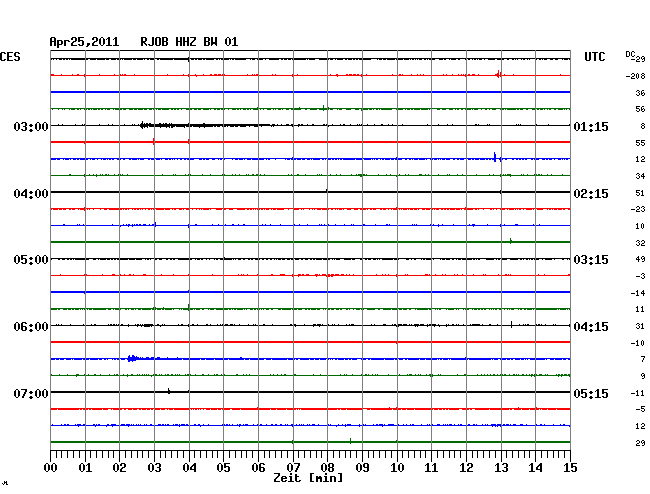Select x-axis tick label 15

[x=570, y=467]
